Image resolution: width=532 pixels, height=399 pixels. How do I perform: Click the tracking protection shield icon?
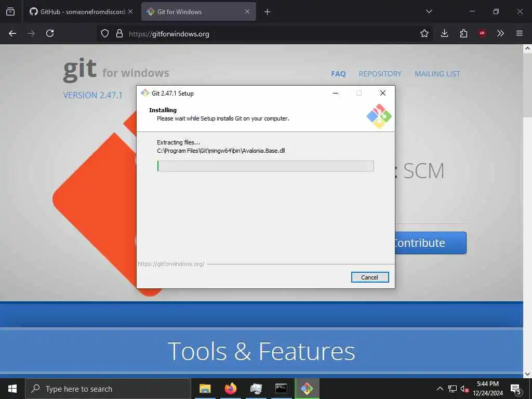(105, 33)
